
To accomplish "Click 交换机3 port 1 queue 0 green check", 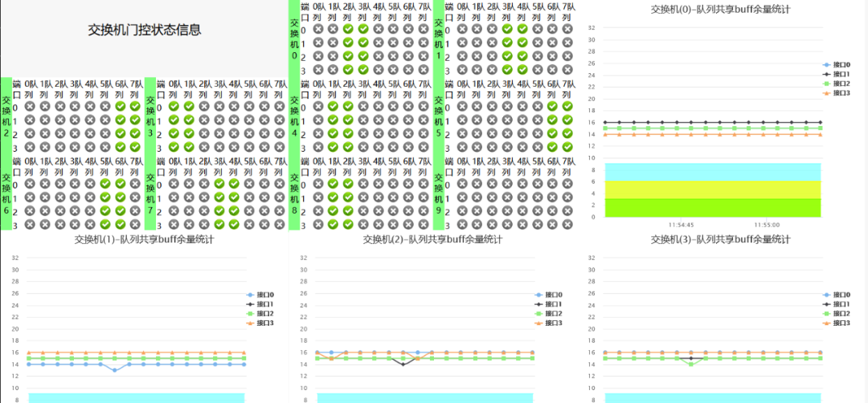I will click(x=174, y=120).
